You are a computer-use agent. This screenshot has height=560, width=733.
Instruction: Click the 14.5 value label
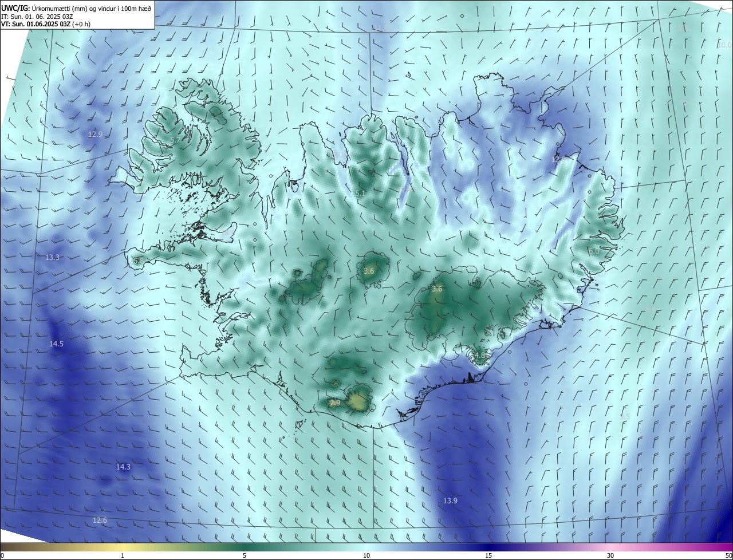pos(56,344)
